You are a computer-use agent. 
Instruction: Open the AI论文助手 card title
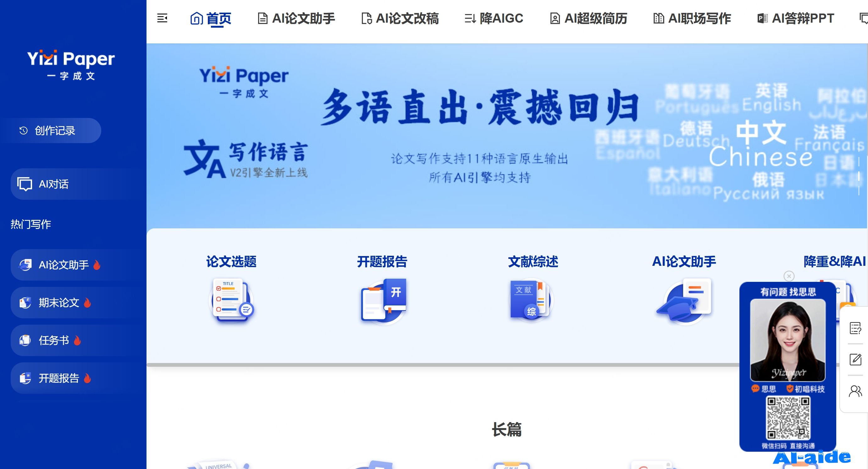point(684,262)
